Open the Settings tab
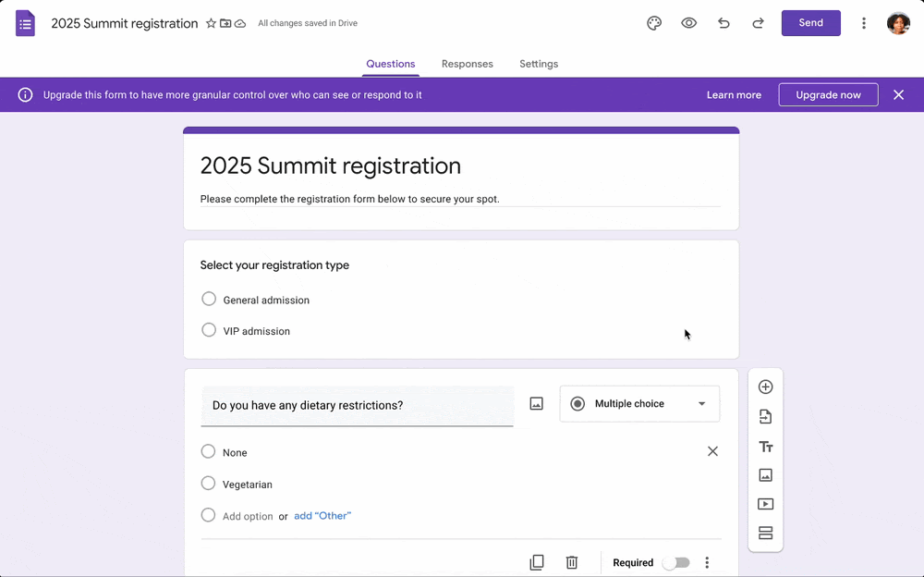The image size is (924, 577). coord(539,64)
